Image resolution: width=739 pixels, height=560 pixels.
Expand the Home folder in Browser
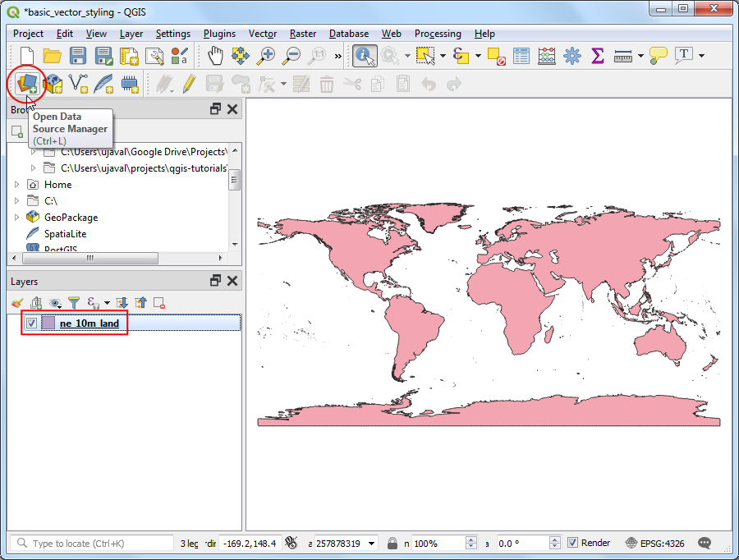pos(16,185)
